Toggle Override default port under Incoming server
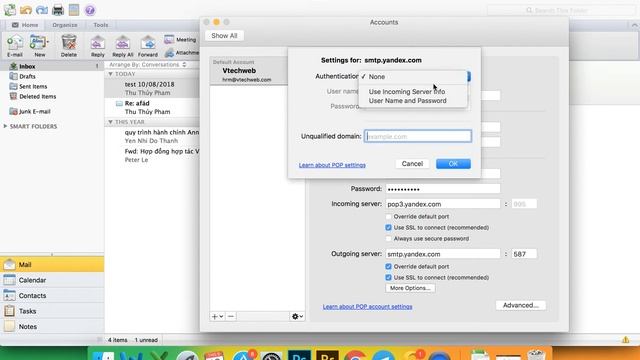The image size is (640, 360). tap(388, 217)
